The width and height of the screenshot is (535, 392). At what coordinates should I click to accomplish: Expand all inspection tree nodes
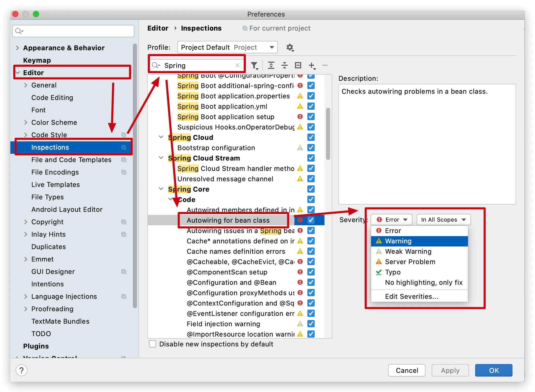click(x=271, y=65)
